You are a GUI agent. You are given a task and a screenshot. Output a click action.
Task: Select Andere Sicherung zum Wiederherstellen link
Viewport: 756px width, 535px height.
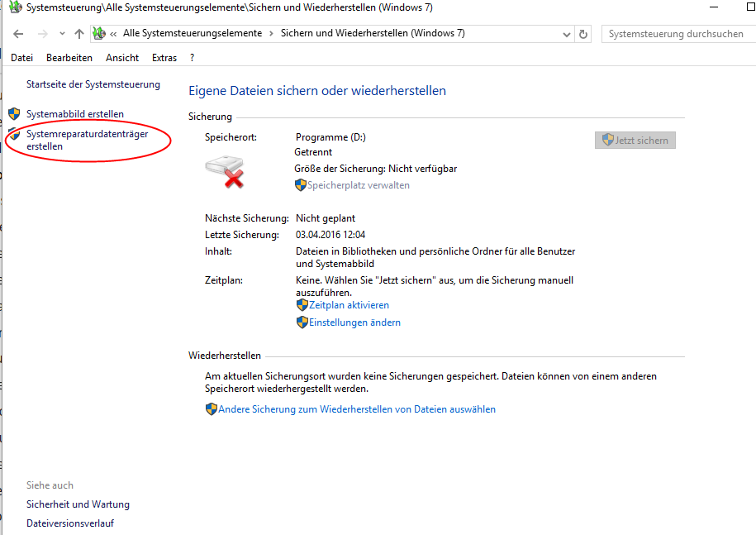click(x=356, y=409)
